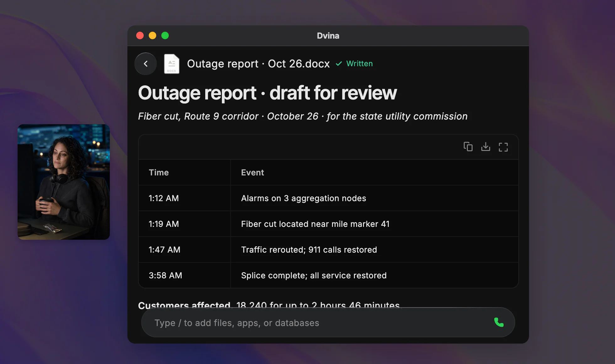
Task: Maximize the Dvina window with green button
Action: click(x=165, y=35)
